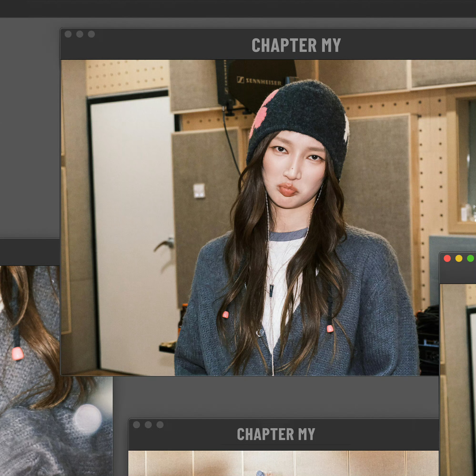Screen dimensions: 476x476
Task: Close the bottom CHAPTER MY window
Action: pos(137,425)
